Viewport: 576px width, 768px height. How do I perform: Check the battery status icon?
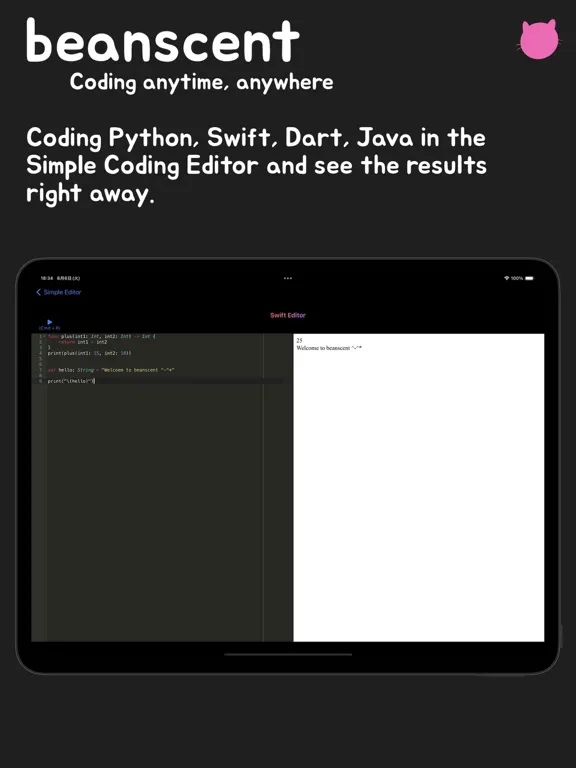[529, 278]
